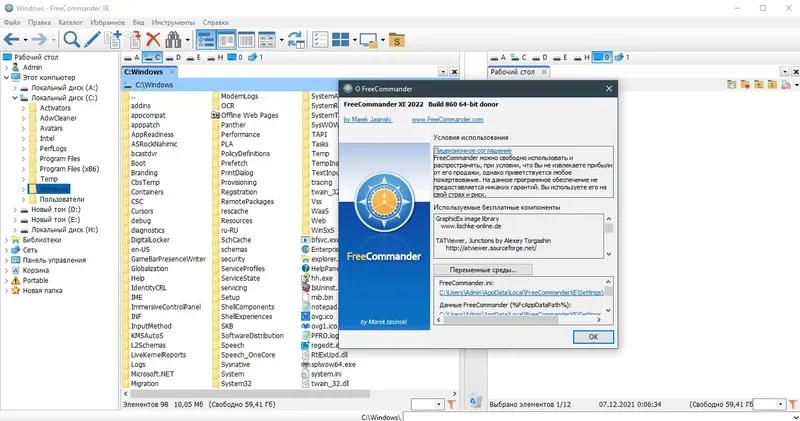800x421 pixels.
Task: Click the checklist toolbar icon
Action: (320, 39)
